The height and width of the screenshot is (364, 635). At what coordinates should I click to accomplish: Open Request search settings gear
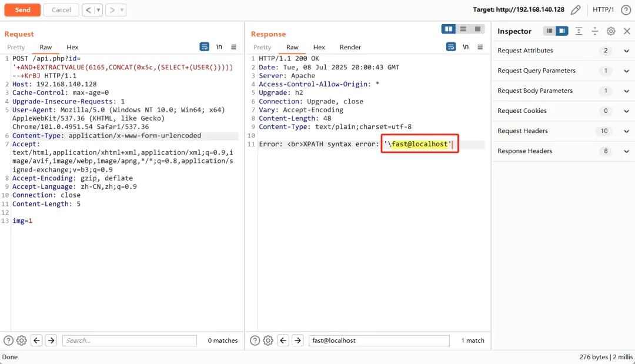(22, 340)
